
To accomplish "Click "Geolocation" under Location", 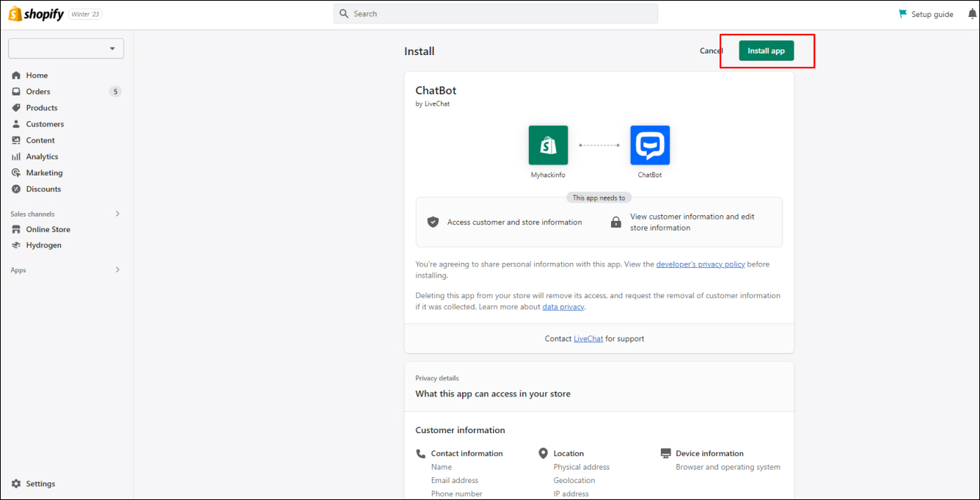I will tap(574, 480).
